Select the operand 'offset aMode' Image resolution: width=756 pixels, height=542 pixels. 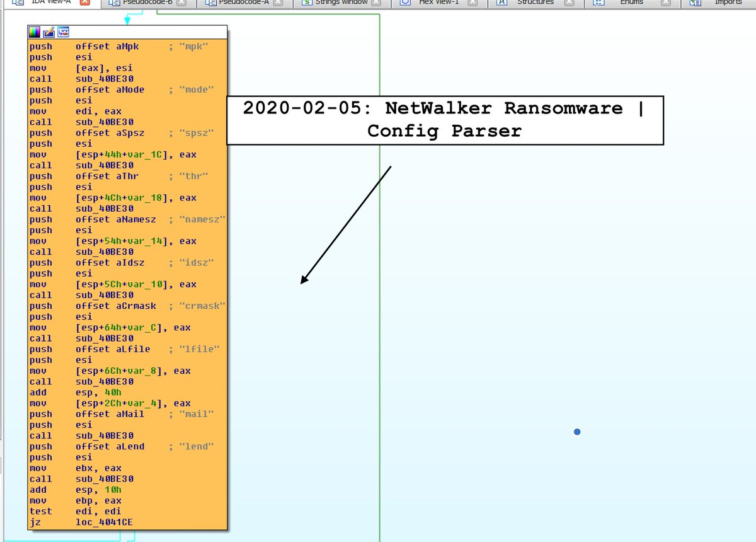pos(110,89)
